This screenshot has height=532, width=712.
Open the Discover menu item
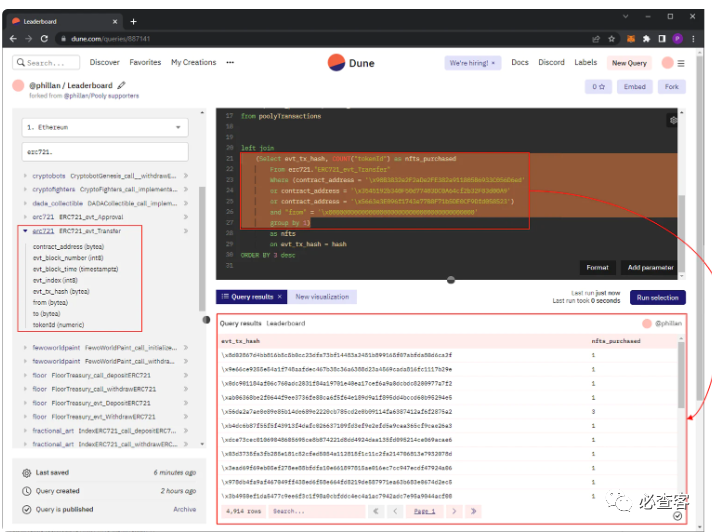pyautogui.click(x=104, y=62)
